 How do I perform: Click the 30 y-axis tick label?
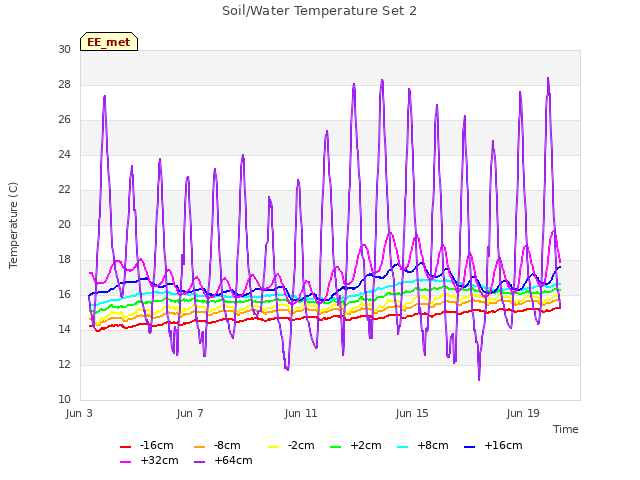tap(64, 49)
